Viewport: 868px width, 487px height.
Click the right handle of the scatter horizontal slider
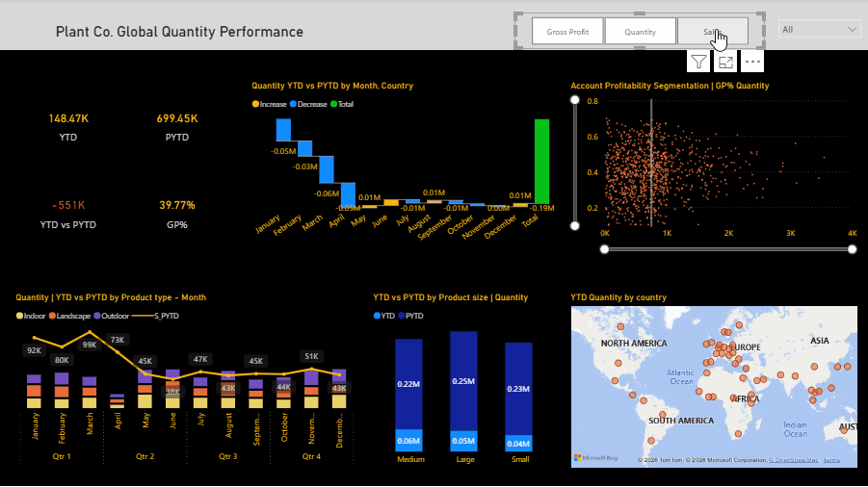pos(852,249)
